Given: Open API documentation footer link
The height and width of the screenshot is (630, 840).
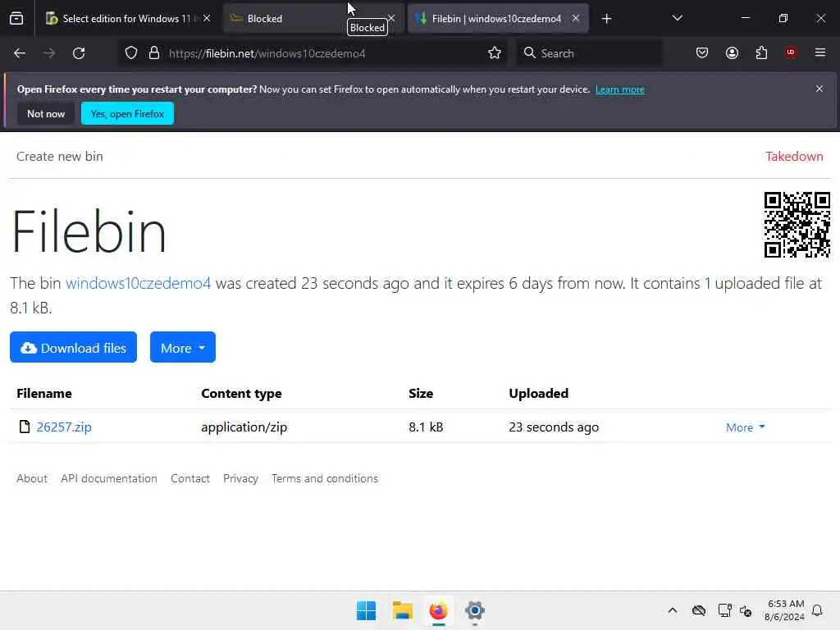Looking at the screenshot, I should [109, 478].
